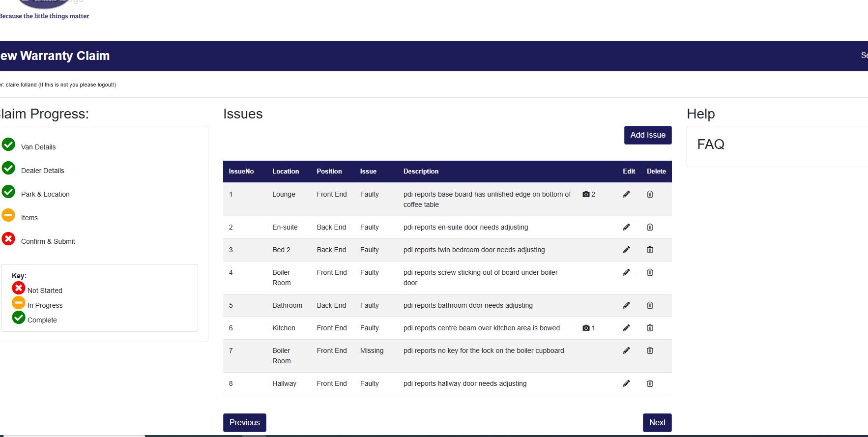View the 2 photos on Lounge issue
Image resolution: width=868 pixels, height=437 pixels.
(588, 194)
